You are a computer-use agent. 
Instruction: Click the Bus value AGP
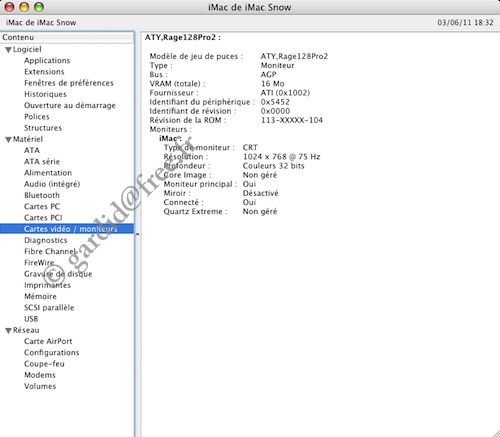point(268,75)
